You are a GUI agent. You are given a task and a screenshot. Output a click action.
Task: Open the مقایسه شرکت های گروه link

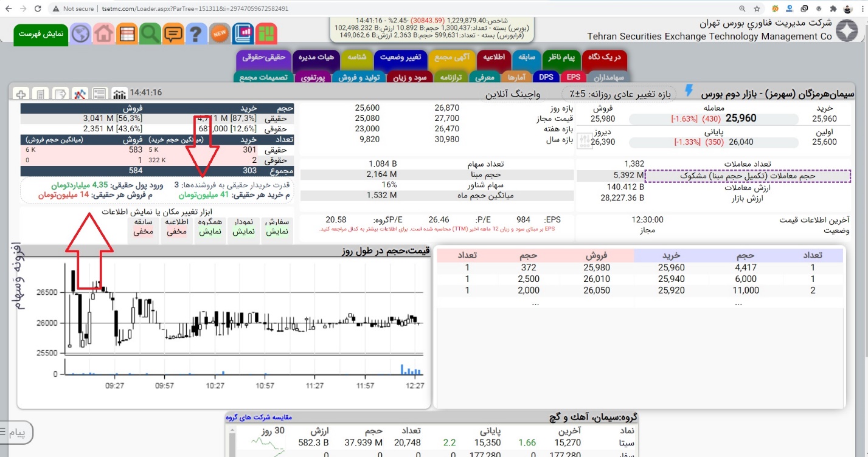pos(259,417)
